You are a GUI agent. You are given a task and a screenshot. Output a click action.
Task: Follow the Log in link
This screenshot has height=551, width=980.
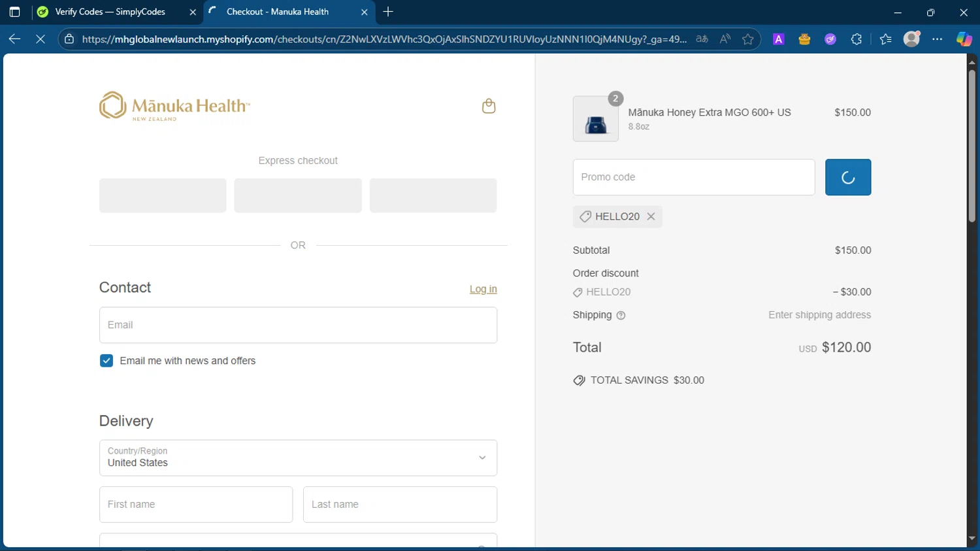tap(483, 289)
